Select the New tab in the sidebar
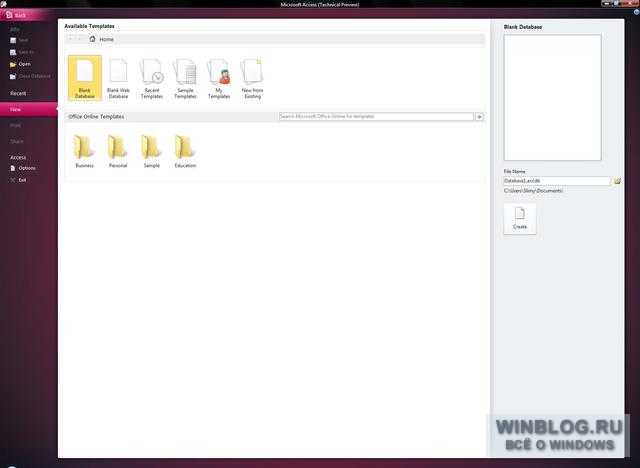Image resolution: width=640 pixels, height=468 pixels. click(x=29, y=109)
